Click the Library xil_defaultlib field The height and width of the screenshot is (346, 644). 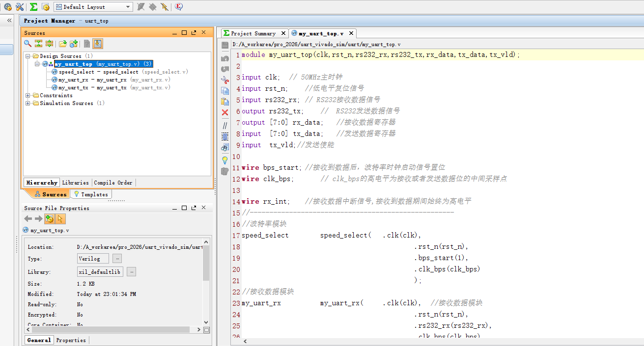100,272
